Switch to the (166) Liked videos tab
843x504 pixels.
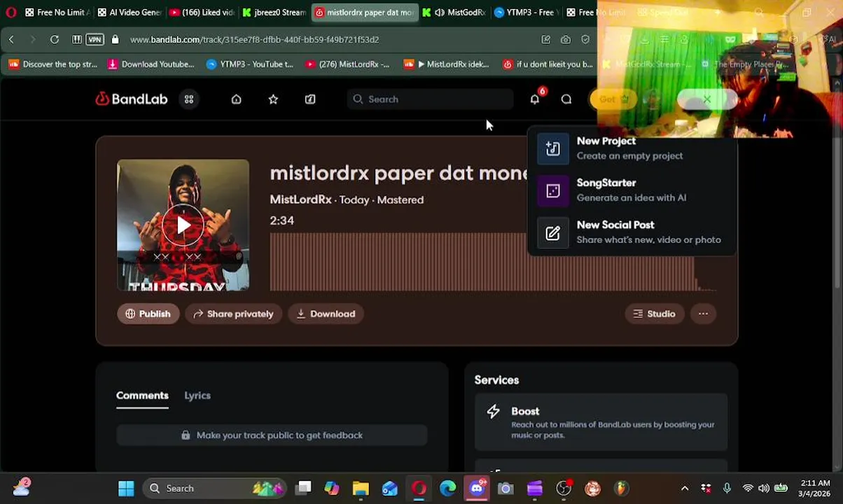(202, 13)
